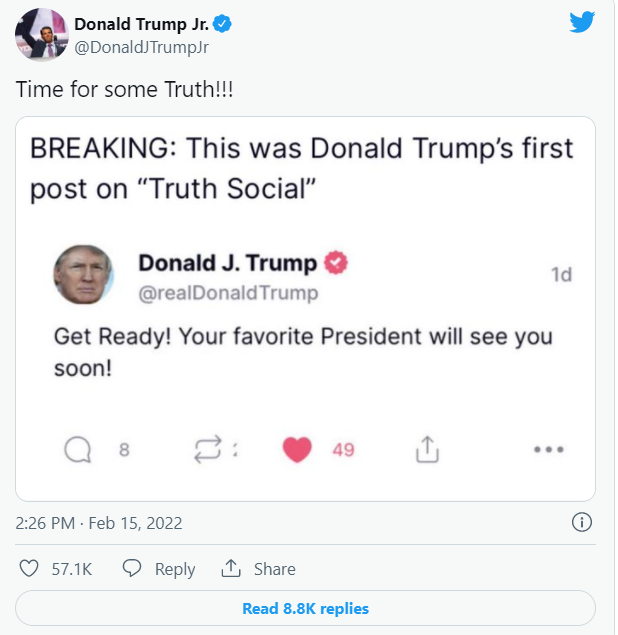The height and width of the screenshot is (635, 618).
Task: Click the red heart in the embedded Truth post
Action: tap(297, 450)
